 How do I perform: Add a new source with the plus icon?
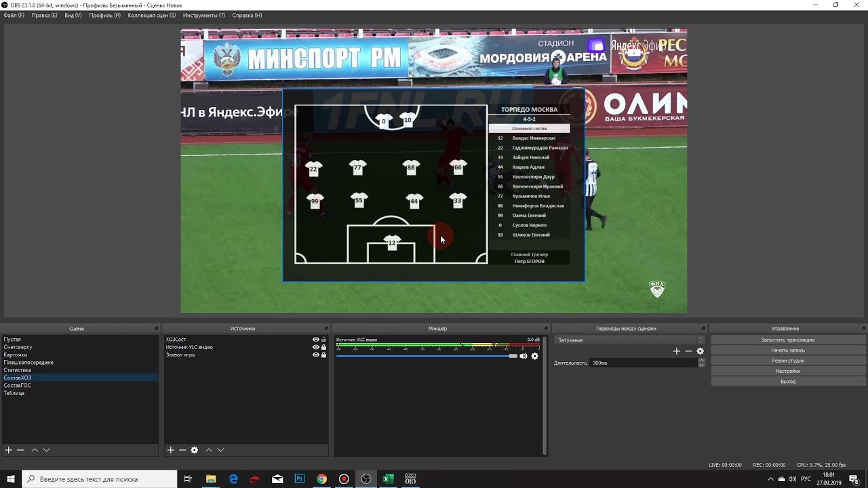[x=171, y=450]
